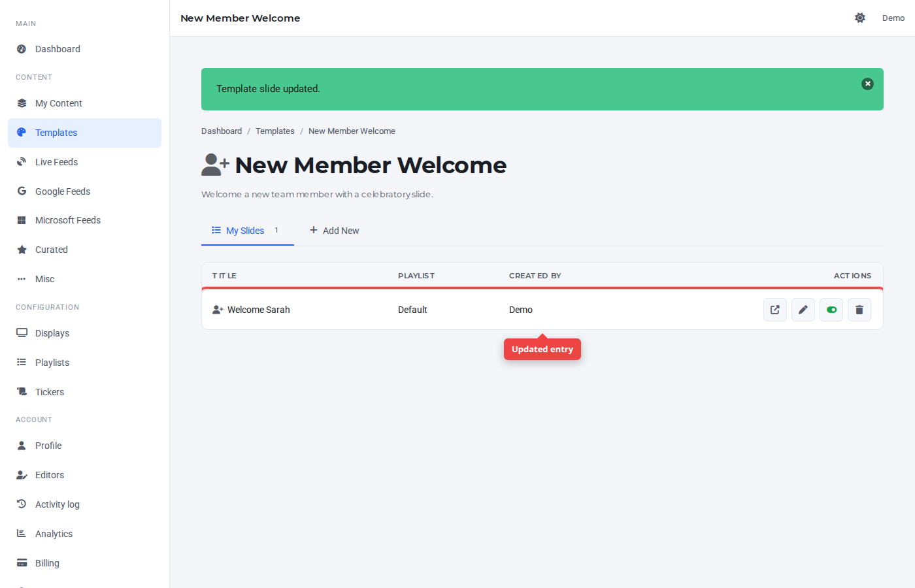
Task: Click the Templates breadcrumb link
Action: [275, 131]
